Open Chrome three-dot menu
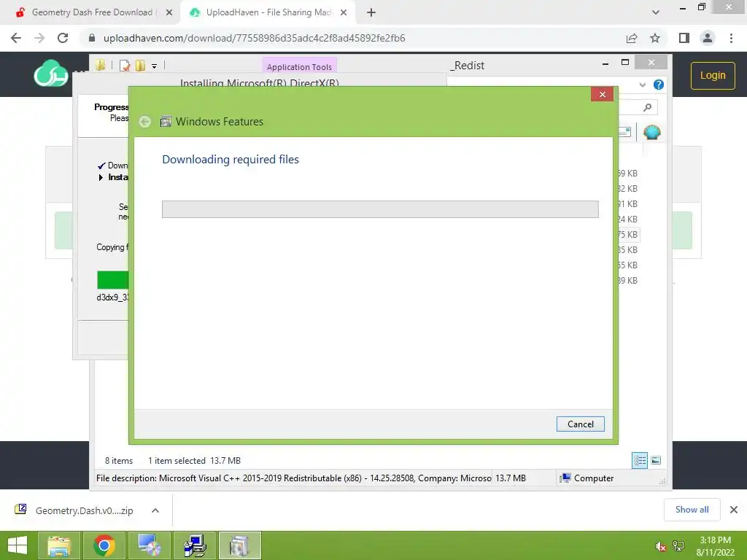The height and width of the screenshot is (560, 747). pos(731,38)
